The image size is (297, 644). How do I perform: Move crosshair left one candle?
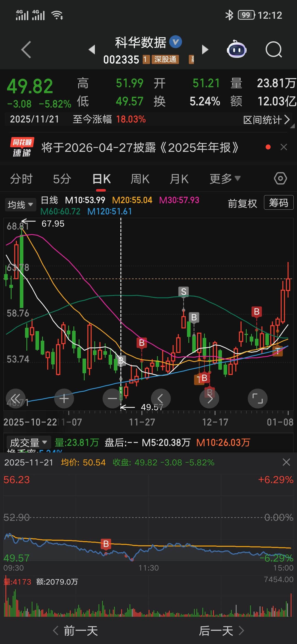coord(161,398)
